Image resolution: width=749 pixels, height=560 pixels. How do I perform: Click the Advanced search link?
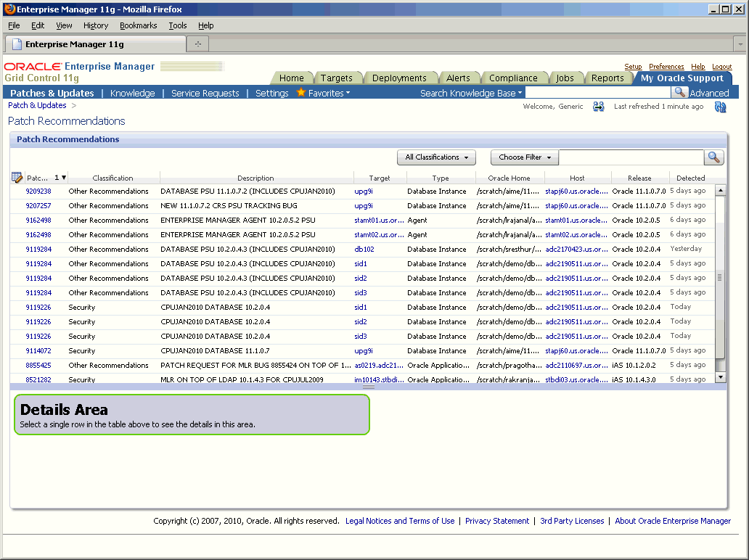pos(709,93)
